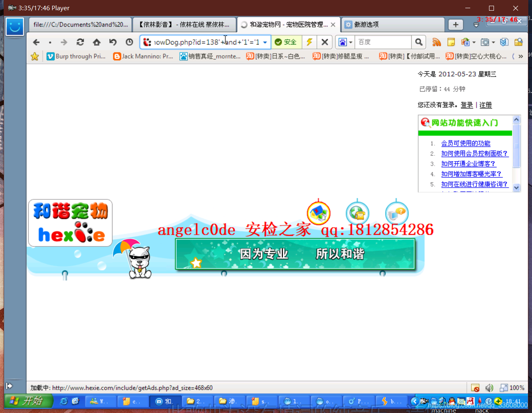The image size is (532, 413).
Task: Expand the camera capture dropdown arrow
Action: click(493, 42)
